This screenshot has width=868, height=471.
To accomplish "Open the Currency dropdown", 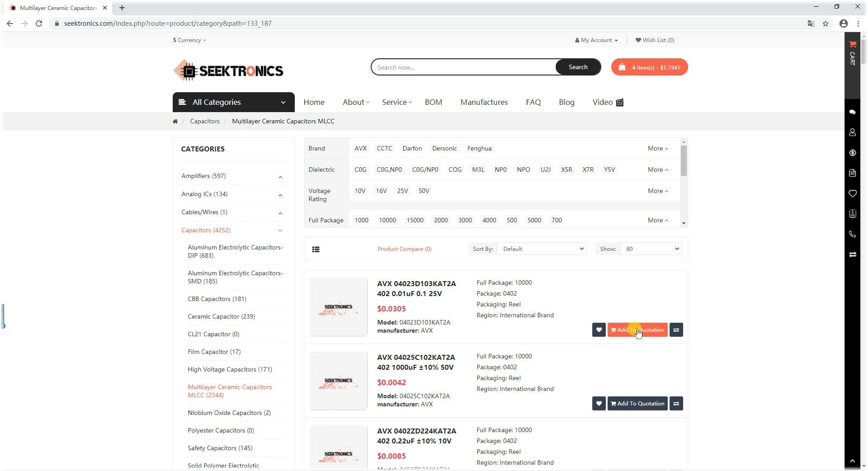I will 189,40.
